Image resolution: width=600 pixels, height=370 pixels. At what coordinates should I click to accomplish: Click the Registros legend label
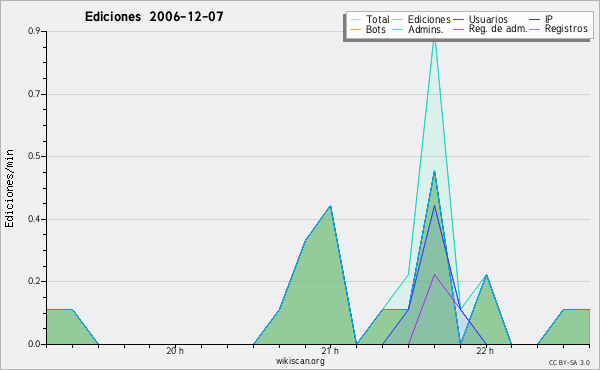566,29
